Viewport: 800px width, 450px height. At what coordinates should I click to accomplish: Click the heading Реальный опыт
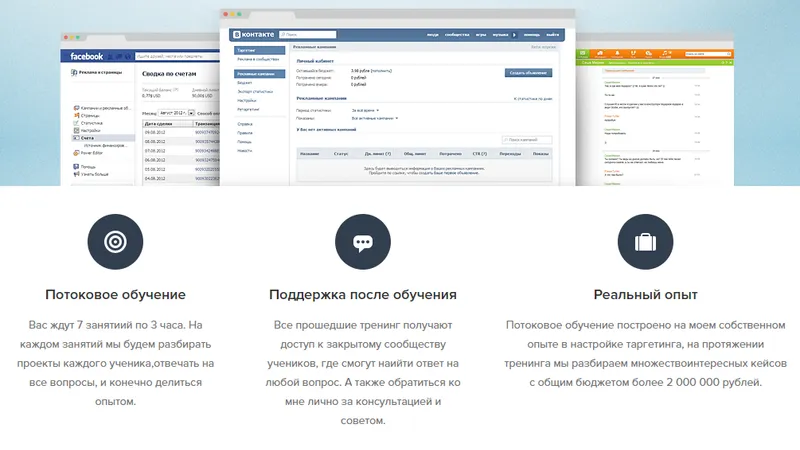[645, 295]
